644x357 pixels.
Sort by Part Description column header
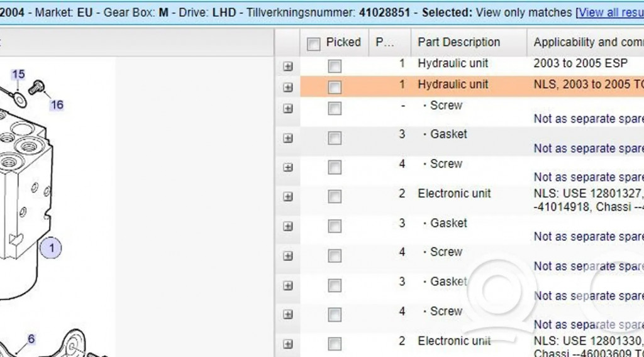pyautogui.click(x=458, y=42)
